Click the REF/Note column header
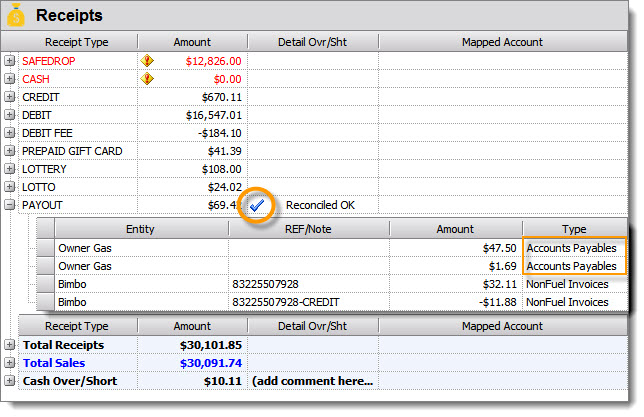Image resolution: width=644 pixels, height=417 pixels. (308, 229)
